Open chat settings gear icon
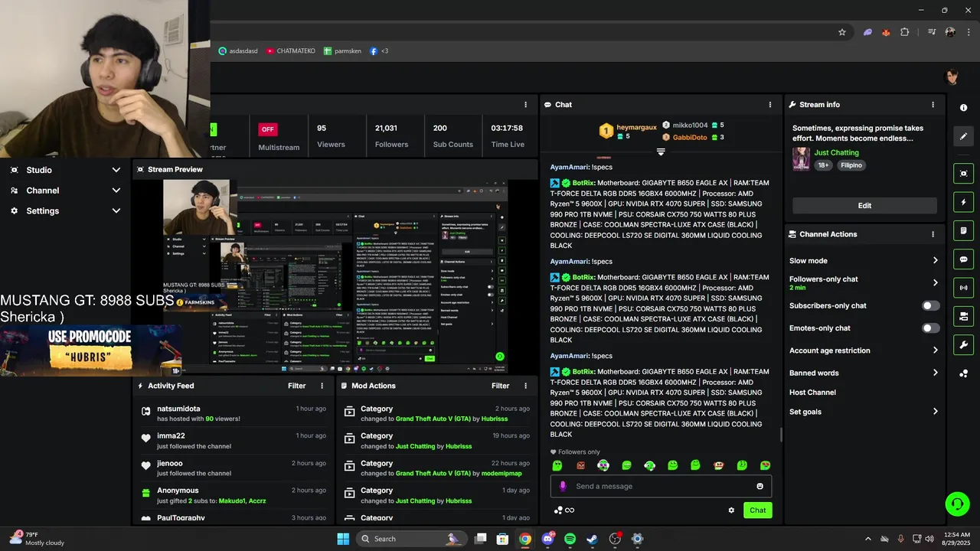980x551 pixels. pyautogui.click(x=731, y=510)
